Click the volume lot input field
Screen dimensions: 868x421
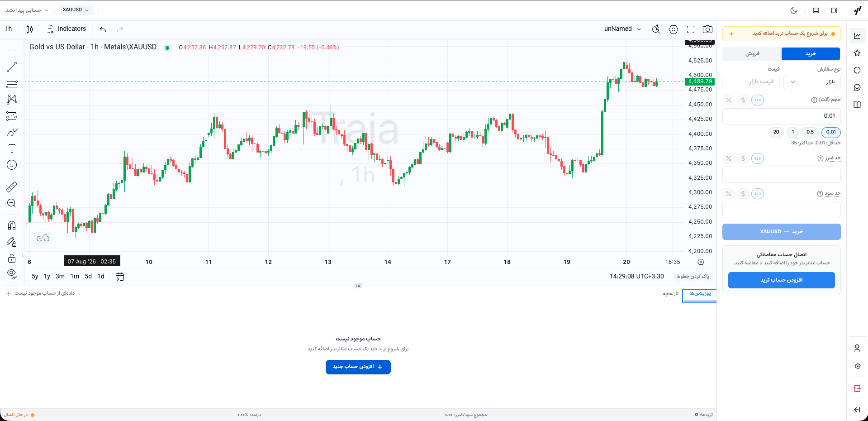782,116
